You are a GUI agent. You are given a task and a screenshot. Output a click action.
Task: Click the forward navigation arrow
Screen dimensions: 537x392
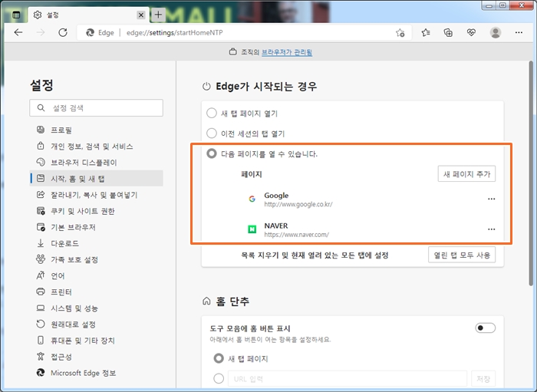(x=41, y=32)
